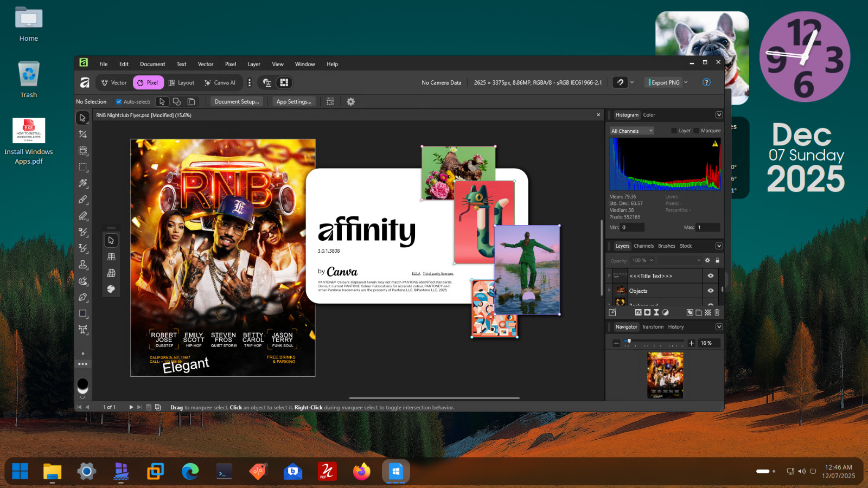The width and height of the screenshot is (868, 488).
Task: Open the File menu
Action: pyautogui.click(x=104, y=64)
